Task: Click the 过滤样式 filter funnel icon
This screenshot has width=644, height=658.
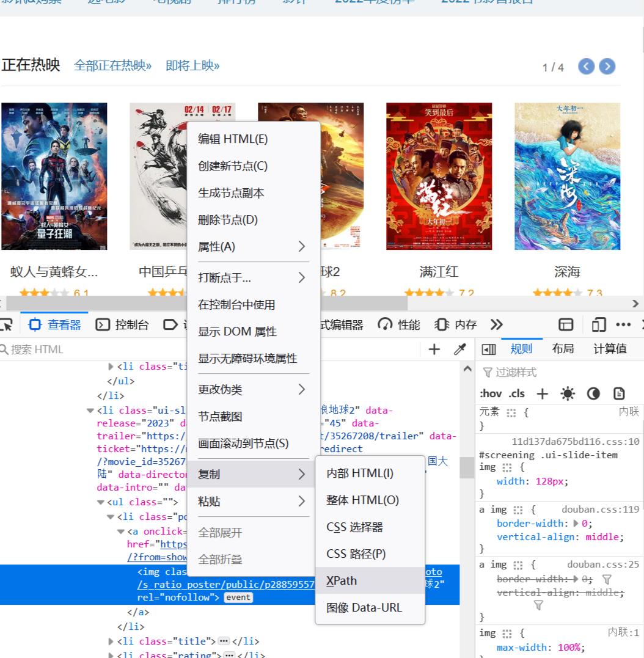Action: (x=487, y=372)
